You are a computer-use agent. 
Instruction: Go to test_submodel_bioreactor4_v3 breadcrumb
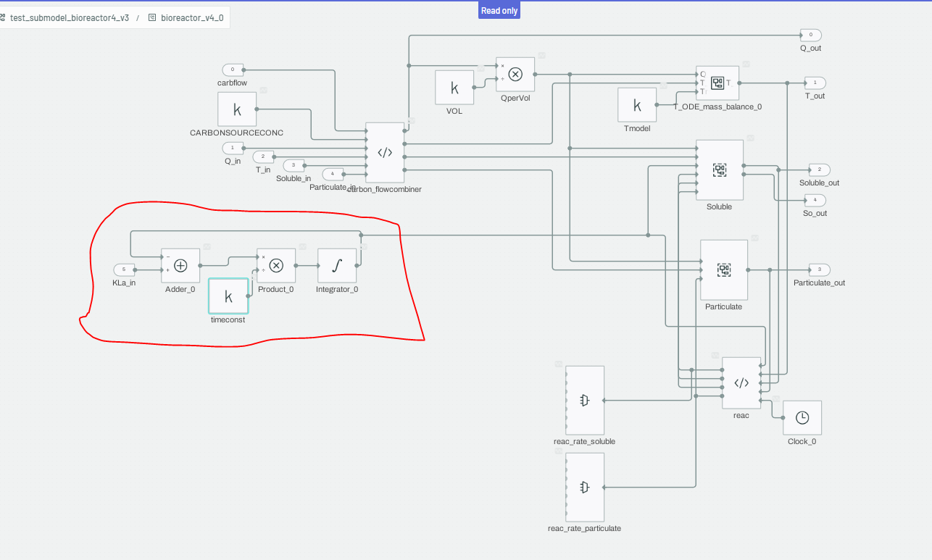[x=69, y=17]
